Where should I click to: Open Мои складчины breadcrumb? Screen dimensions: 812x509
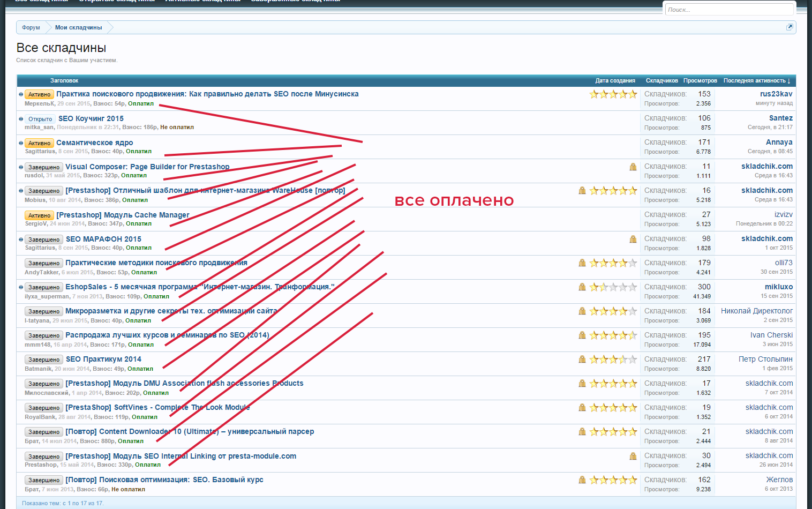click(x=78, y=27)
